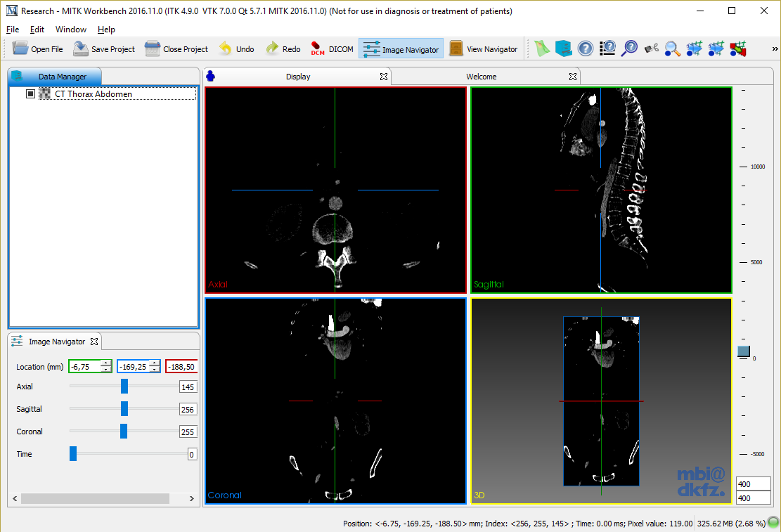Click the green heatmap surface toolbar icon
The width and height of the screenshot is (781, 532).
(542, 48)
